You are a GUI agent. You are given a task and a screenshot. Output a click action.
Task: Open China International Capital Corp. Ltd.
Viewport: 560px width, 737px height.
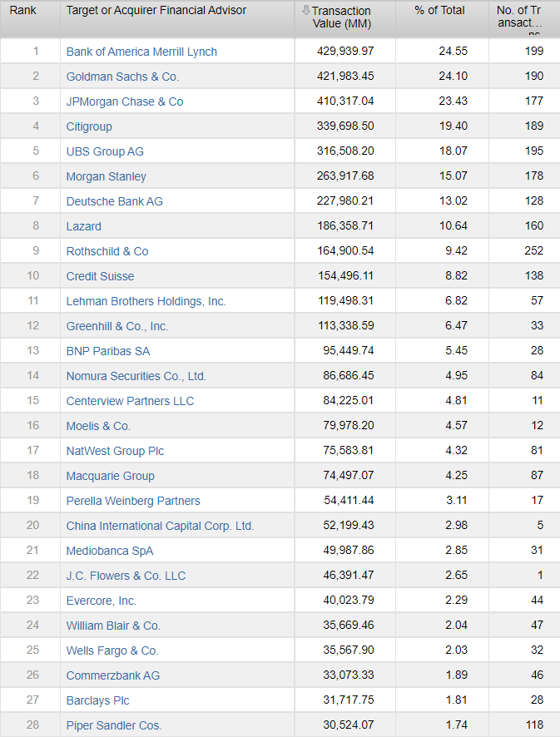pos(160,526)
